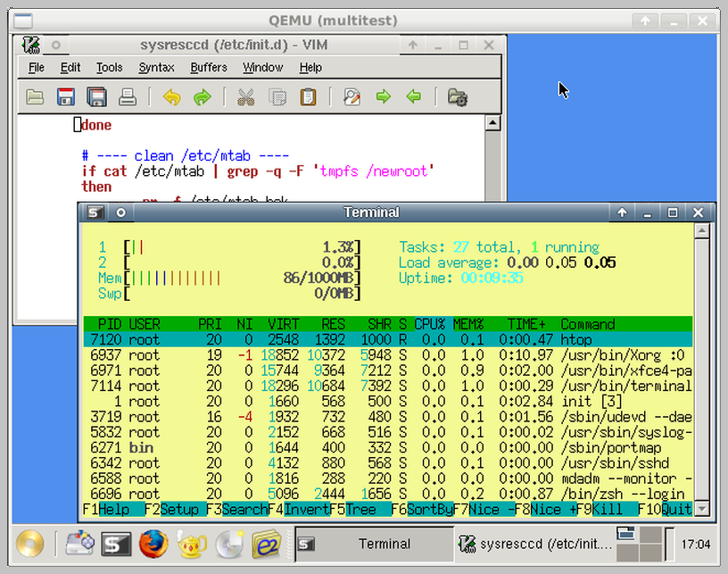Image resolution: width=728 pixels, height=574 pixels.
Task: Open the Buffers menu in VIM
Action: click(209, 68)
